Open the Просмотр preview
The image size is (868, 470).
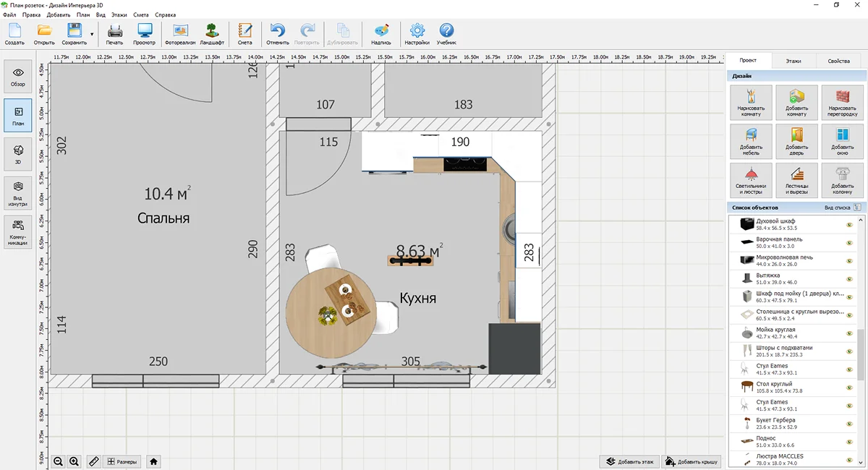(x=145, y=34)
